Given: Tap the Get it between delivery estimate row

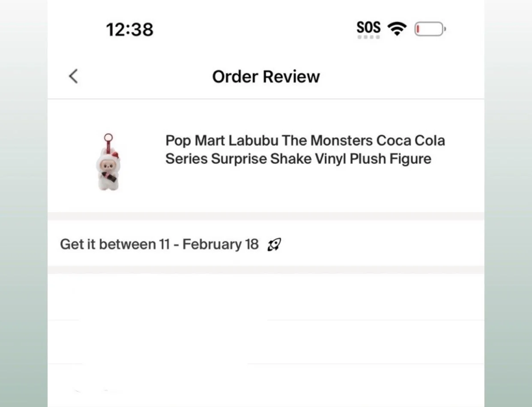Looking at the screenshot, I should tap(266, 244).
